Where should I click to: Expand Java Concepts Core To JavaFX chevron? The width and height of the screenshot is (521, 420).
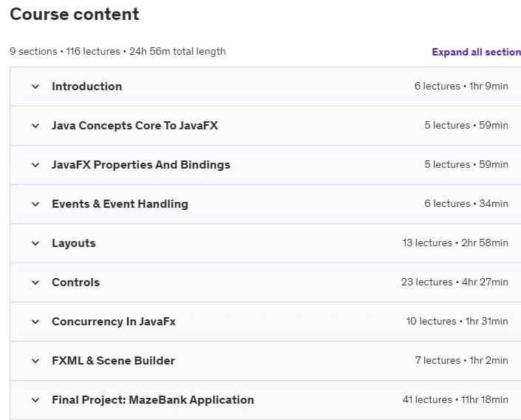point(35,126)
